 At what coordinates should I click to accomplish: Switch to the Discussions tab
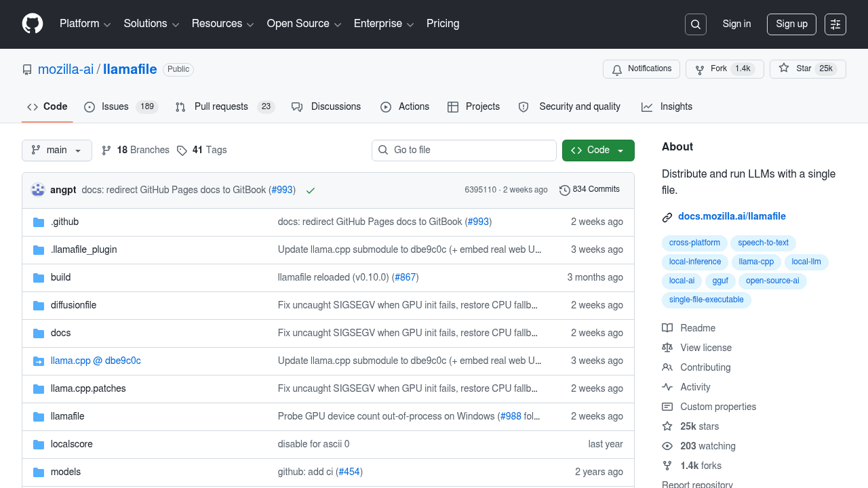(x=326, y=106)
